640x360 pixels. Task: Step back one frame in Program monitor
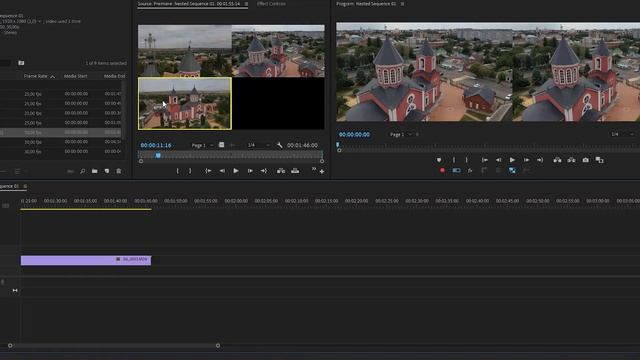point(498,160)
